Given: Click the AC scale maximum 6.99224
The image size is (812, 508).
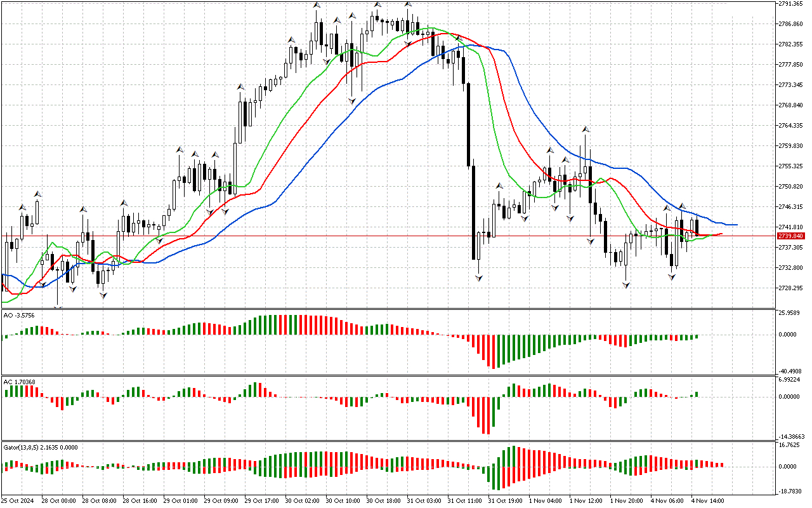Looking at the screenshot, I should 790,379.
